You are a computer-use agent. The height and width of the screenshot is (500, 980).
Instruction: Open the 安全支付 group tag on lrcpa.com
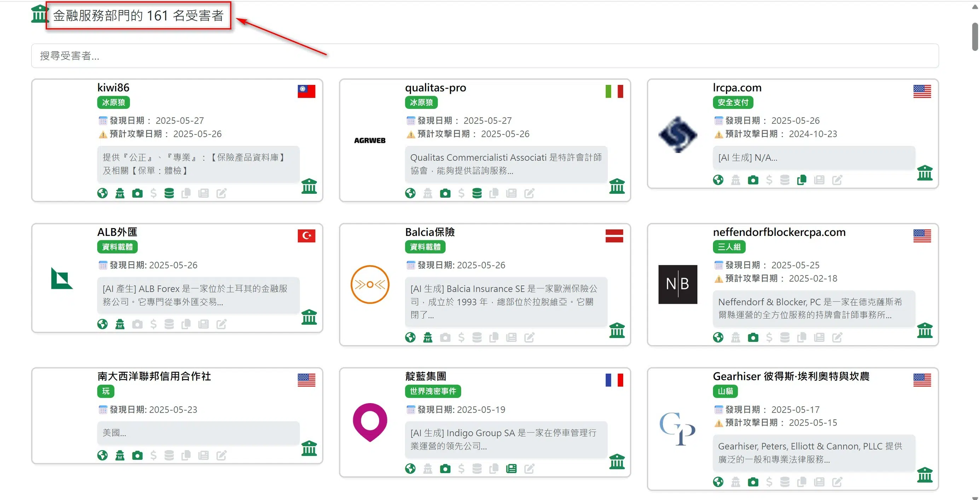pyautogui.click(x=733, y=102)
